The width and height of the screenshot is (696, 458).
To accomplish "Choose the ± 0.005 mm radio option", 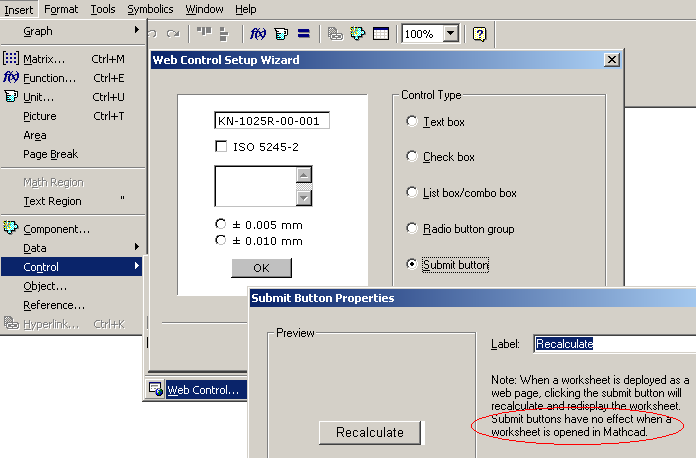I will 220,224.
